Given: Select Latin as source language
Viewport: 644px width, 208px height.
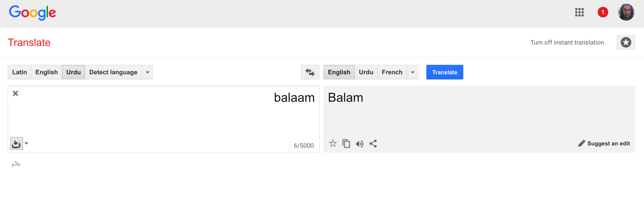Looking at the screenshot, I should [19, 72].
